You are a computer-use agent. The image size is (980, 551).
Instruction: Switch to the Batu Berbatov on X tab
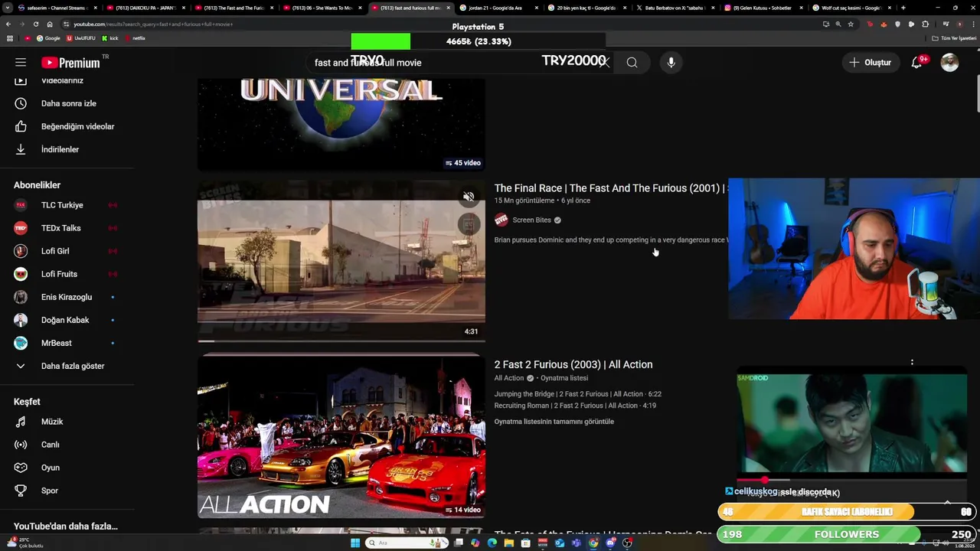[x=674, y=8]
